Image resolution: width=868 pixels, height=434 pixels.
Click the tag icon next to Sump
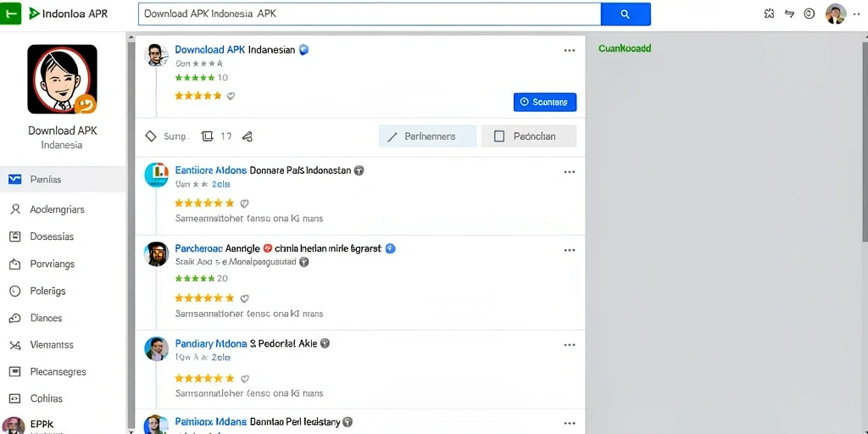click(151, 136)
